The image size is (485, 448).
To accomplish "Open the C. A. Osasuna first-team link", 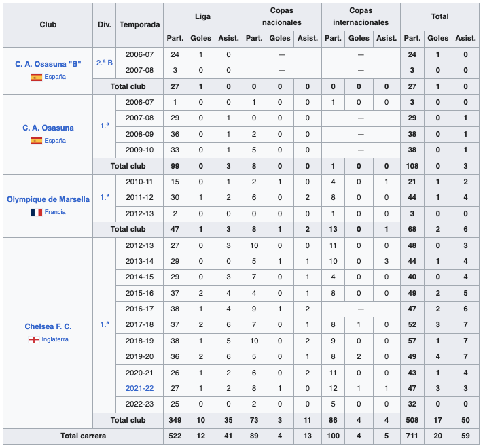I will click(48, 128).
